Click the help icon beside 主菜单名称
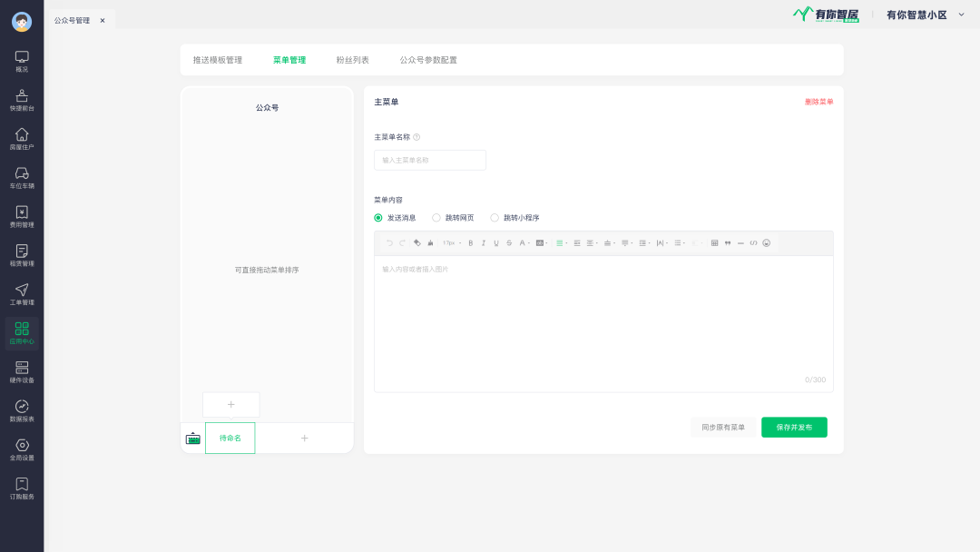The width and height of the screenshot is (980, 552). pos(416,137)
